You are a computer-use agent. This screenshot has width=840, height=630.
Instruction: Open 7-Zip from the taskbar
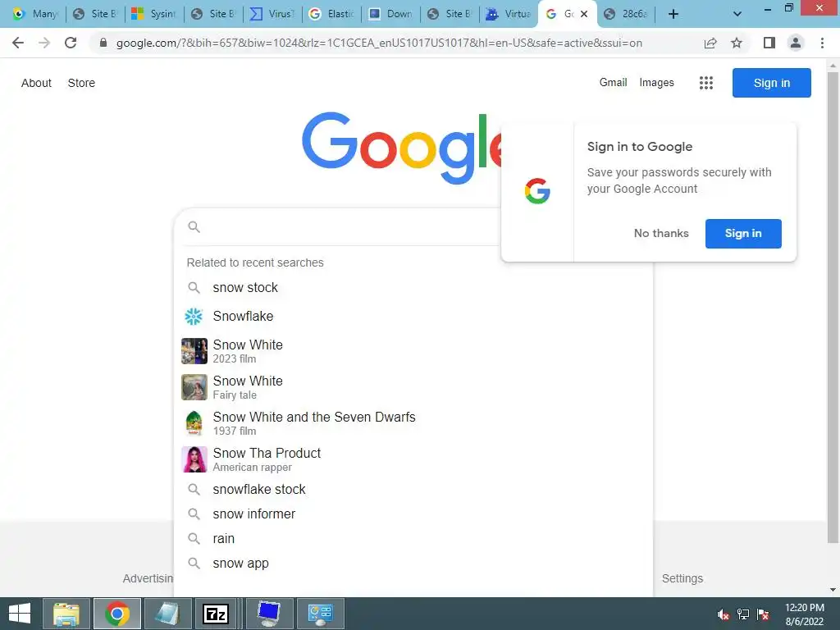click(217, 614)
